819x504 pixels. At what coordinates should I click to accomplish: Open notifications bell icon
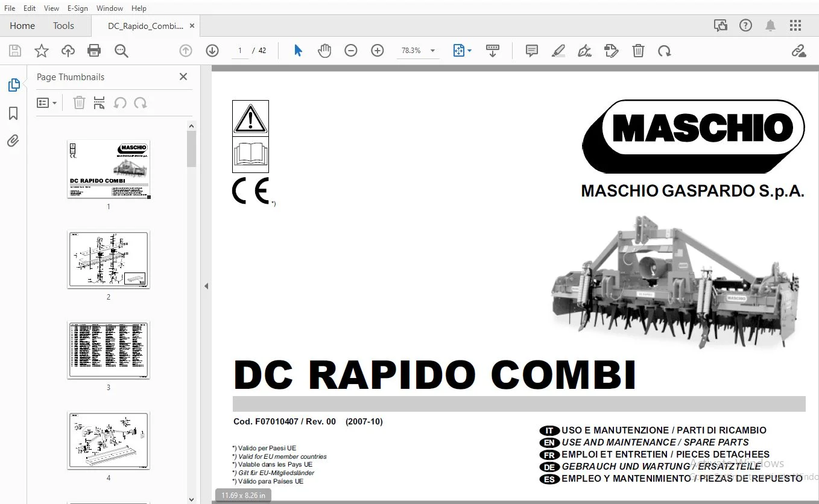coord(771,25)
